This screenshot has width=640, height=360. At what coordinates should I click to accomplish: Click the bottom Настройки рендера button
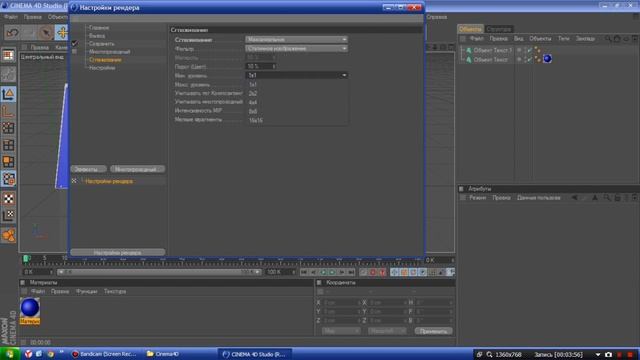tap(118, 253)
